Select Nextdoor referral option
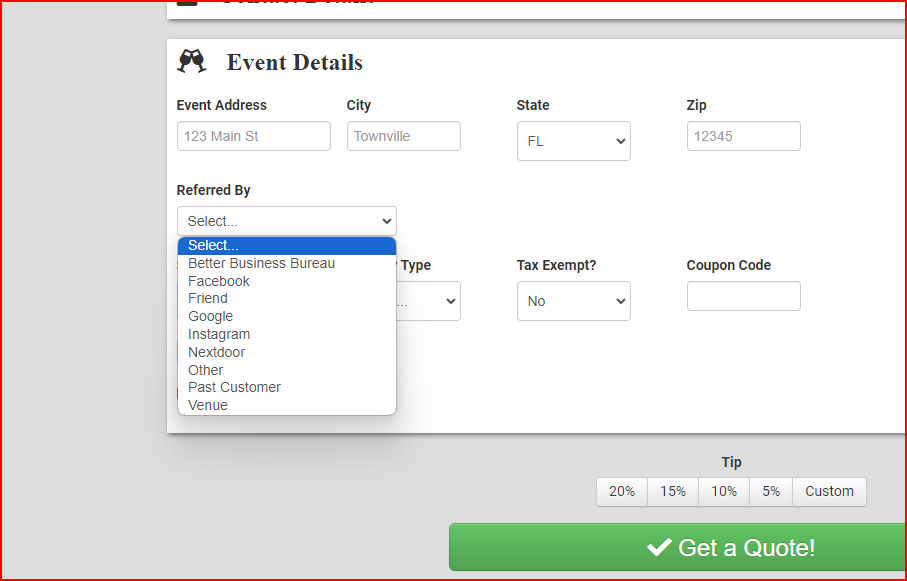This screenshot has height=581, width=907. coord(217,352)
